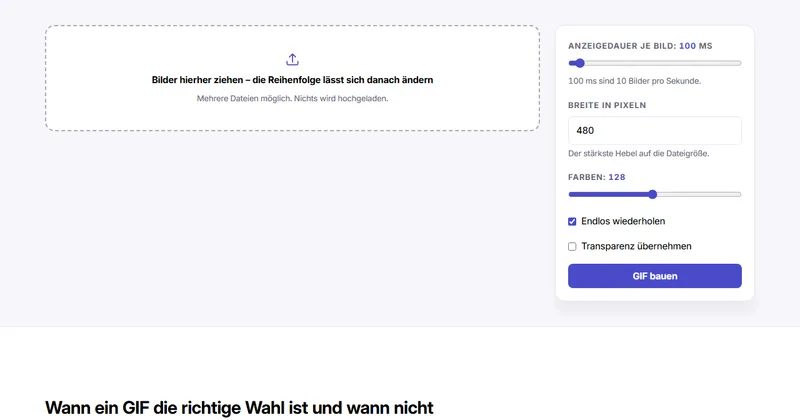The width and height of the screenshot is (800, 420).
Task: Adjust the Anzeigedauer je Bild slider
Action: (x=655, y=63)
